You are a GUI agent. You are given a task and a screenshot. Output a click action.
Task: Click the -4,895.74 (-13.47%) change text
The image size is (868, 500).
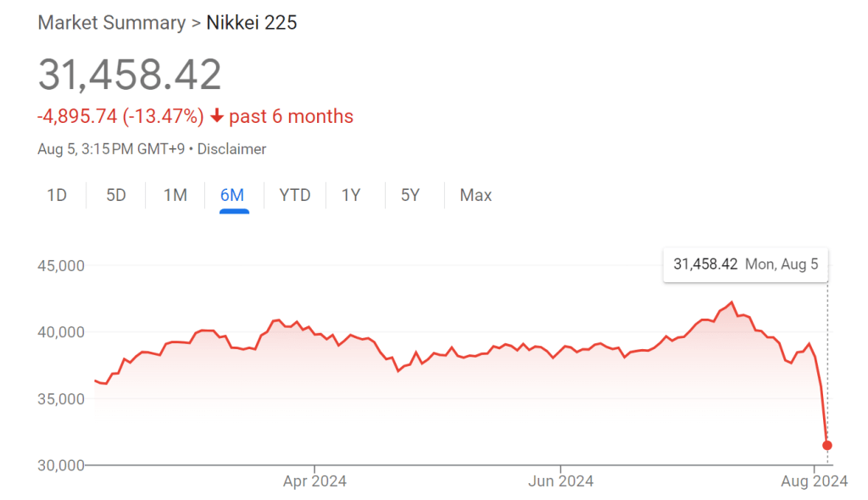click(x=120, y=116)
